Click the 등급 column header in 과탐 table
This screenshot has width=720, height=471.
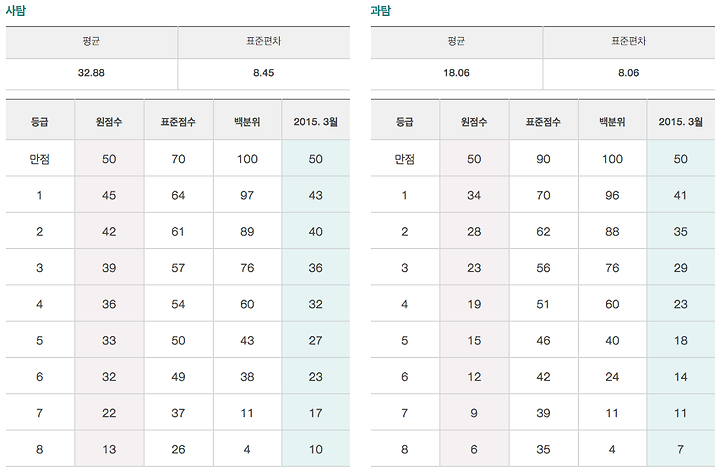[405, 122]
